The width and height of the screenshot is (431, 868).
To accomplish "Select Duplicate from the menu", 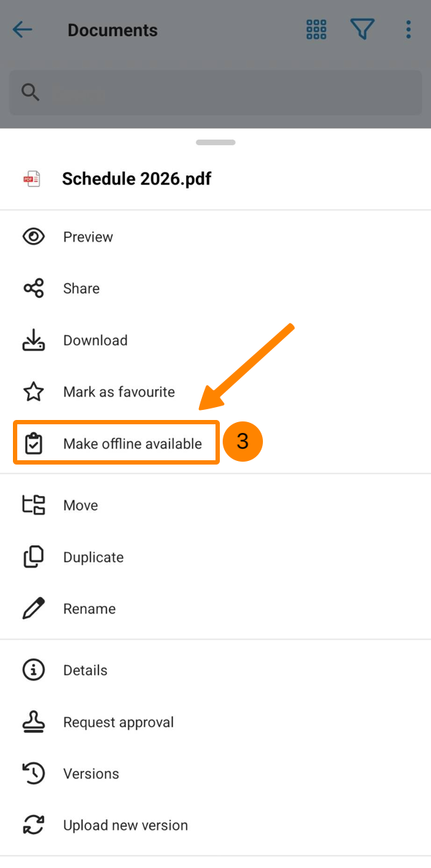I will (93, 557).
